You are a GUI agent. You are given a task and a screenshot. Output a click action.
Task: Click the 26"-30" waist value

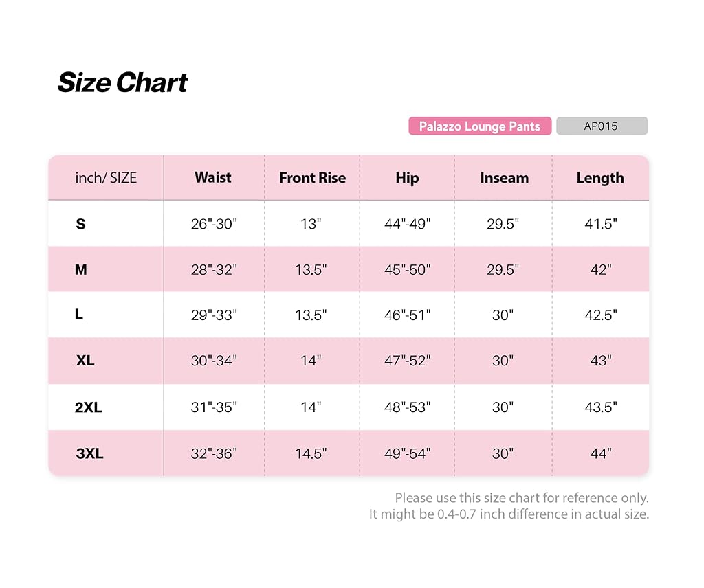point(214,224)
